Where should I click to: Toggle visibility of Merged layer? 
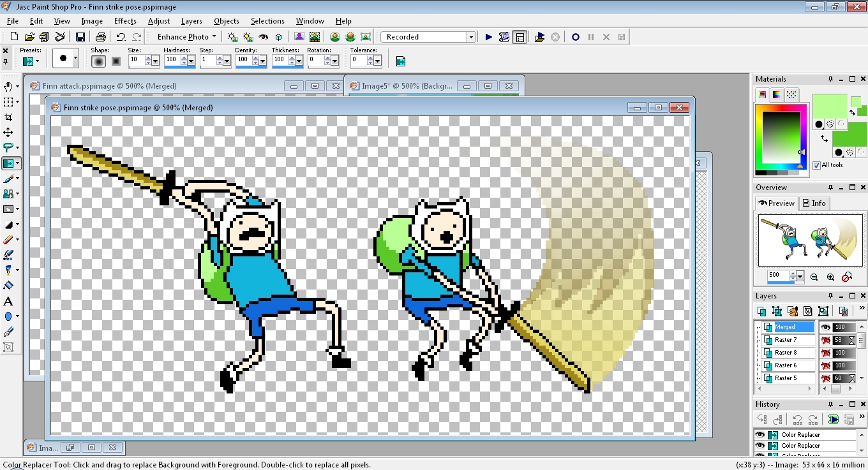(826, 327)
